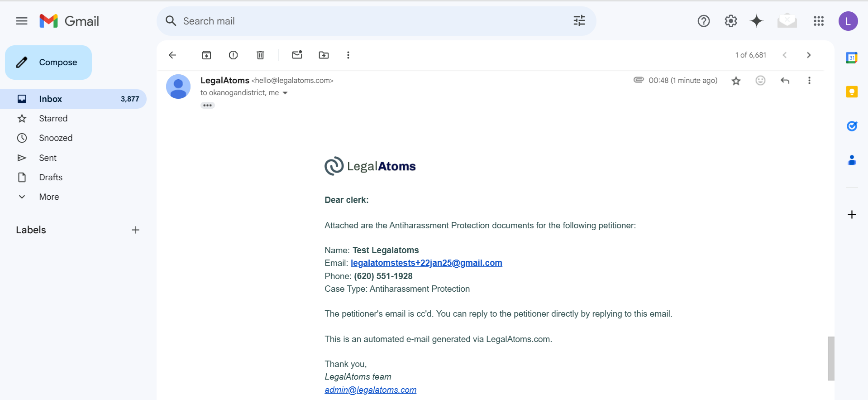Click the phone number (620) 551-1928
The height and width of the screenshot is (400, 868).
click(383, 276)
